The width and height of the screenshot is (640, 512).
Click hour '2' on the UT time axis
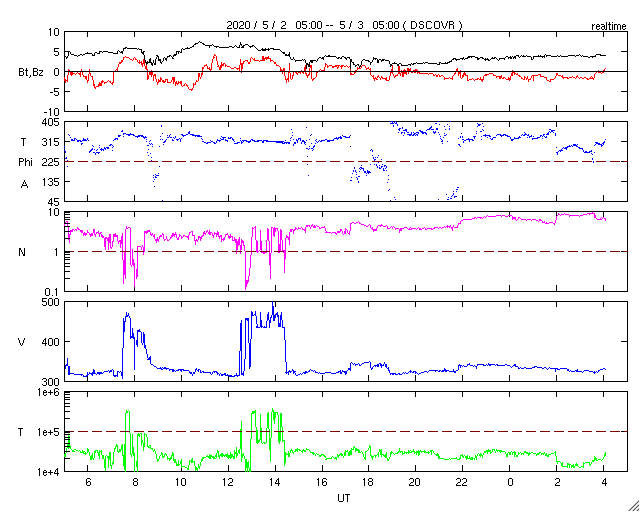tap(557, 482)
